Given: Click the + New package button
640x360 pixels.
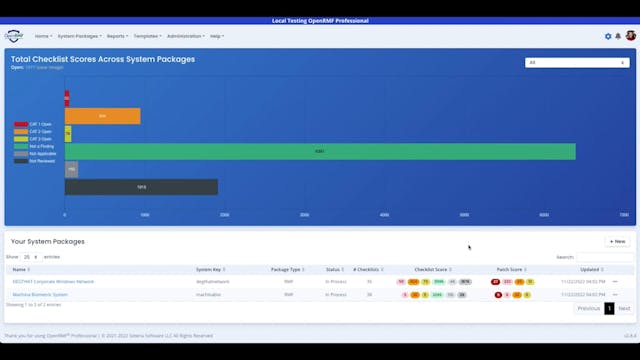Looking at the screenshot, I should tap(617, 242).
